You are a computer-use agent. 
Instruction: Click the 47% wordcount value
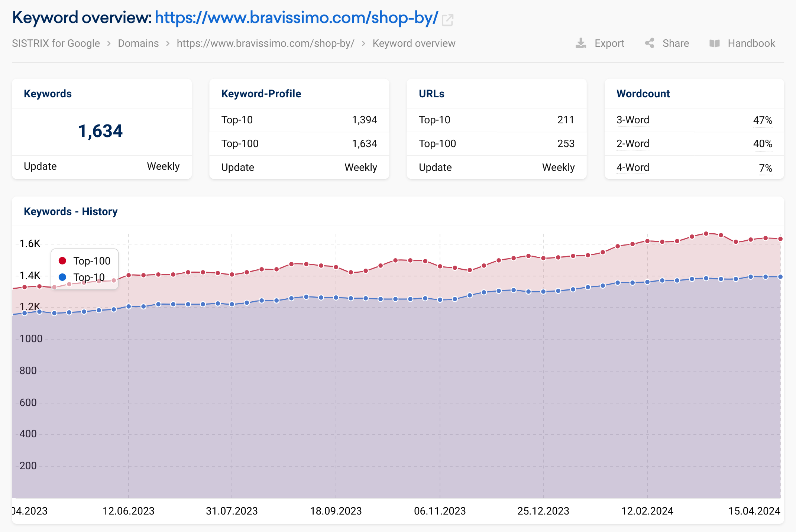click(763, 120)
